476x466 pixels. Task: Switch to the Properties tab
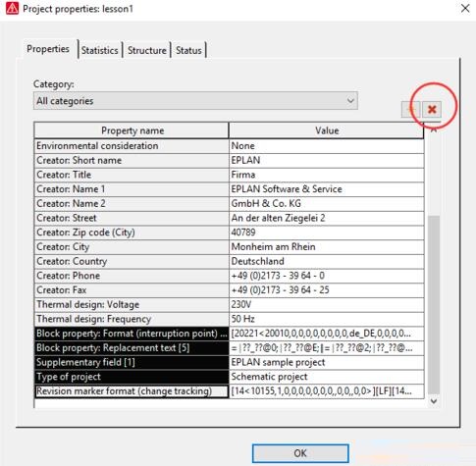48,49
